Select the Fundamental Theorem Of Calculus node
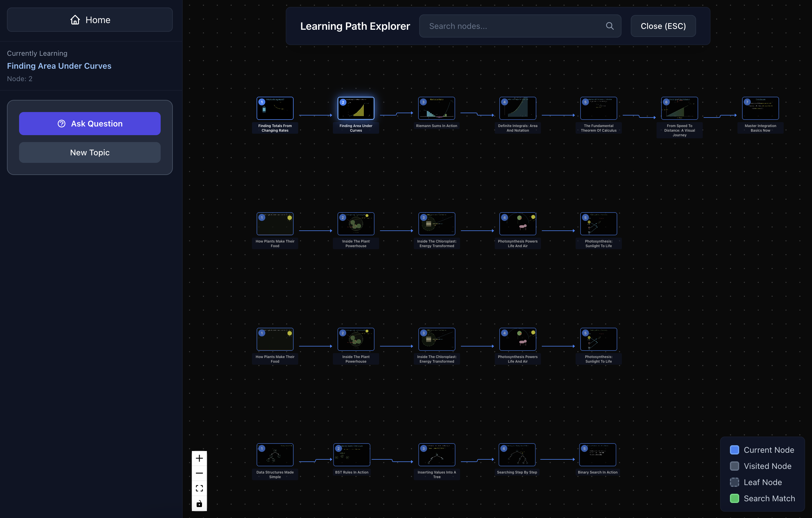 coord(598,109)
